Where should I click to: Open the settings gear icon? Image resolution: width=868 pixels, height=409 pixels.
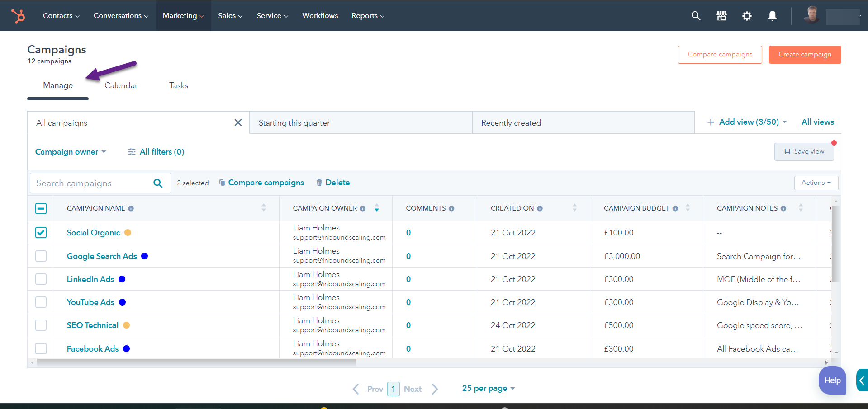pos(747,16)
